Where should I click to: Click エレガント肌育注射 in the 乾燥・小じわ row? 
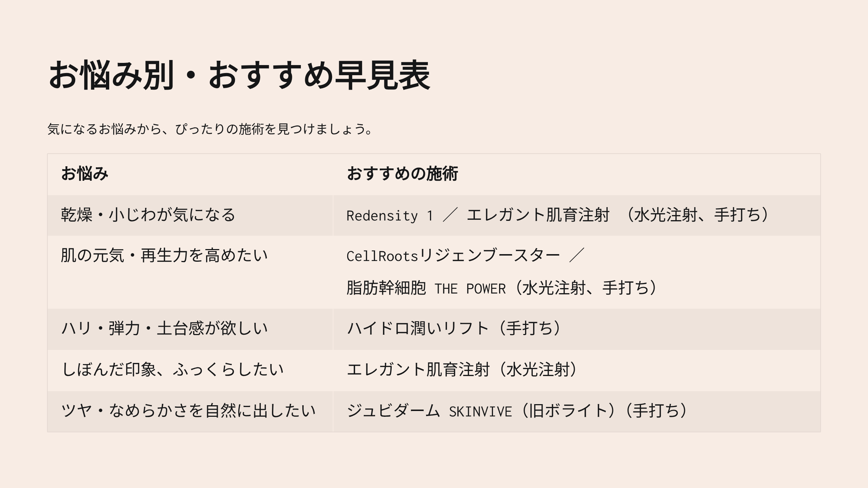[538, 215]
